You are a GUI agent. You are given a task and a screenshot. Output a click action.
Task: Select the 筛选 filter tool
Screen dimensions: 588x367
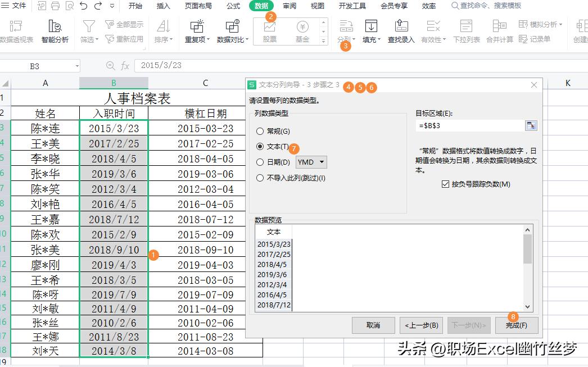(88, 31)
